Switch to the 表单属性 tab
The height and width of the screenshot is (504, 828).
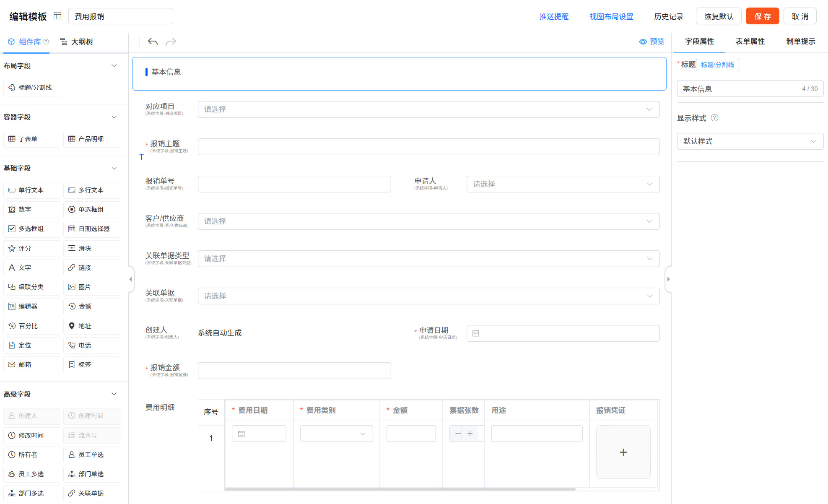click(x=750, y=42)
